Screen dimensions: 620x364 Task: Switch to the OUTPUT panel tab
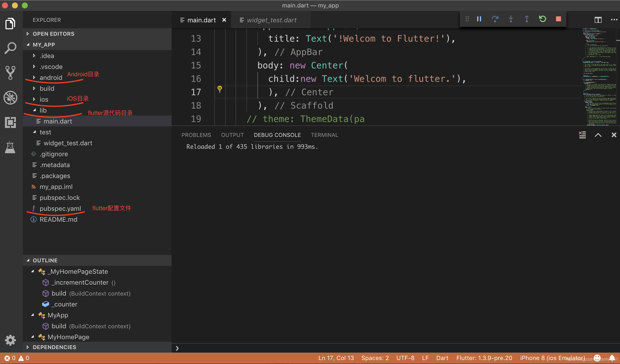tap(232, 135)
